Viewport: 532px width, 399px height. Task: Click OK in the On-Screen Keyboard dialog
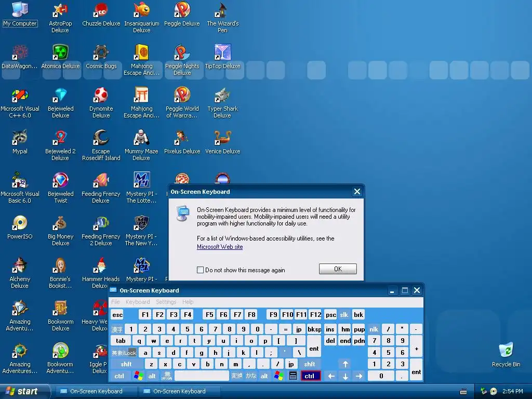coord(338,269)
